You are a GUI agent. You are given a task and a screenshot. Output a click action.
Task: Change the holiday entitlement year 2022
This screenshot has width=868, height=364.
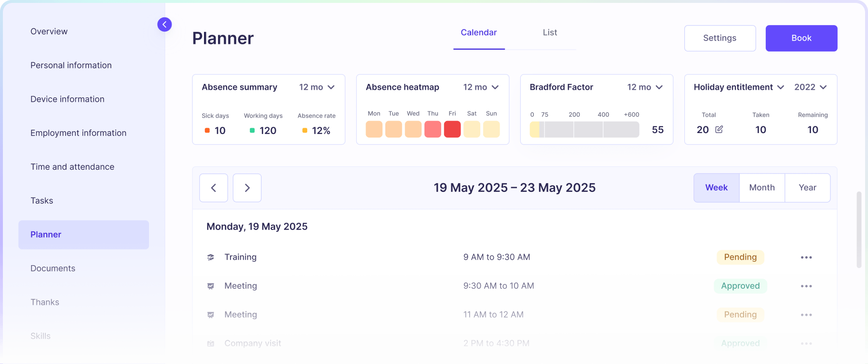[x=810, y=87]
